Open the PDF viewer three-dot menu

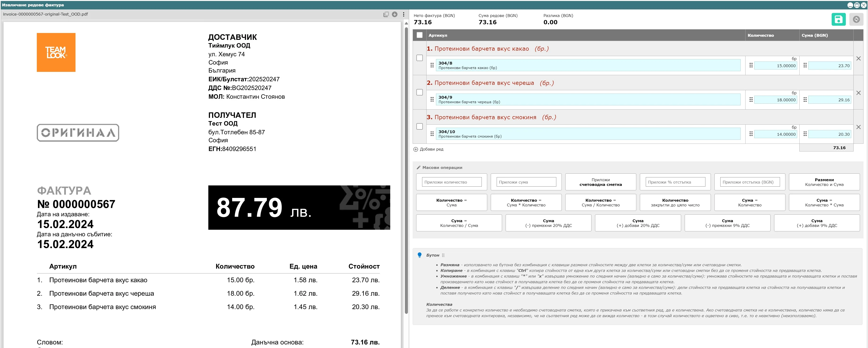tap(403, 14)
